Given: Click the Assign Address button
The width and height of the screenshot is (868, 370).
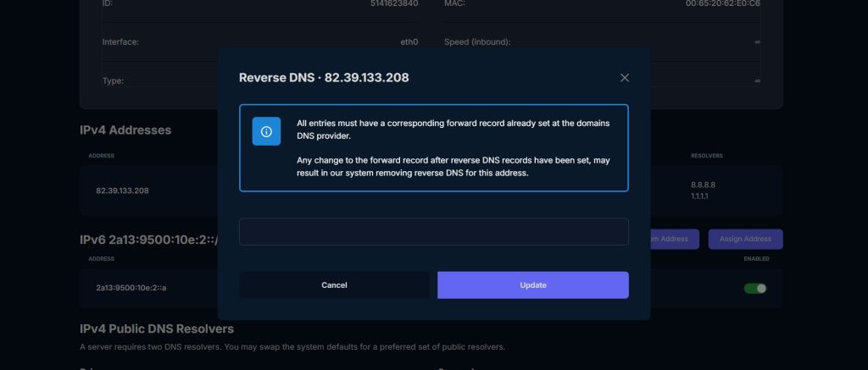Looking at the screenshot, I should click(x=745, y=240).
